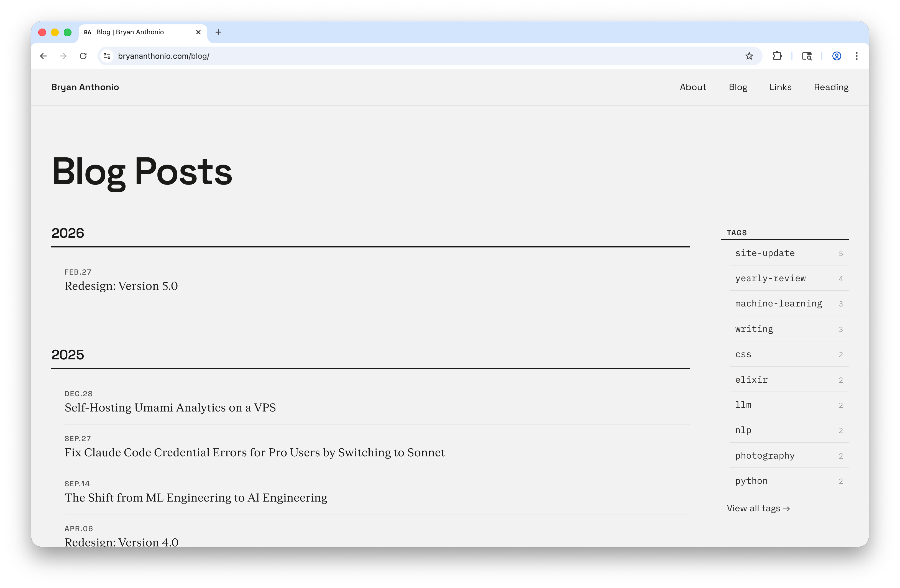
Task: Click the forward navigation arrow
Action: click(x=63, y=56)
